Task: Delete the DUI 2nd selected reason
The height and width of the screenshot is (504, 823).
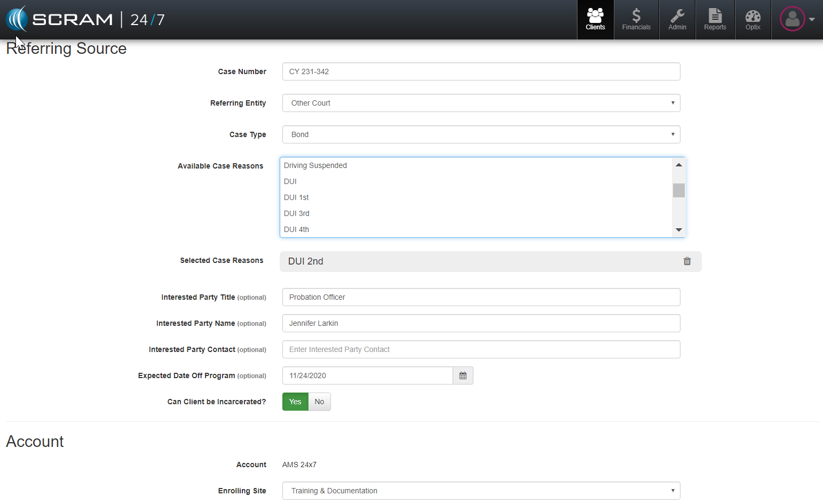Action: pos(687,261)
